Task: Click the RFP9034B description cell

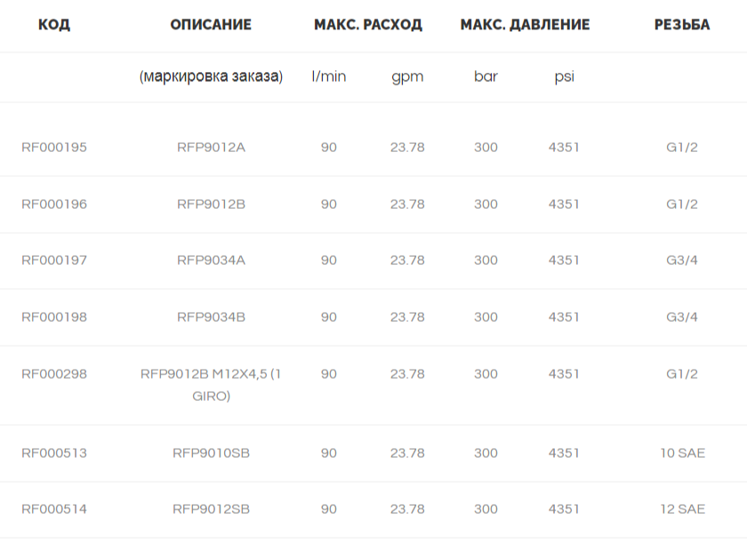Action: [211, 317]
